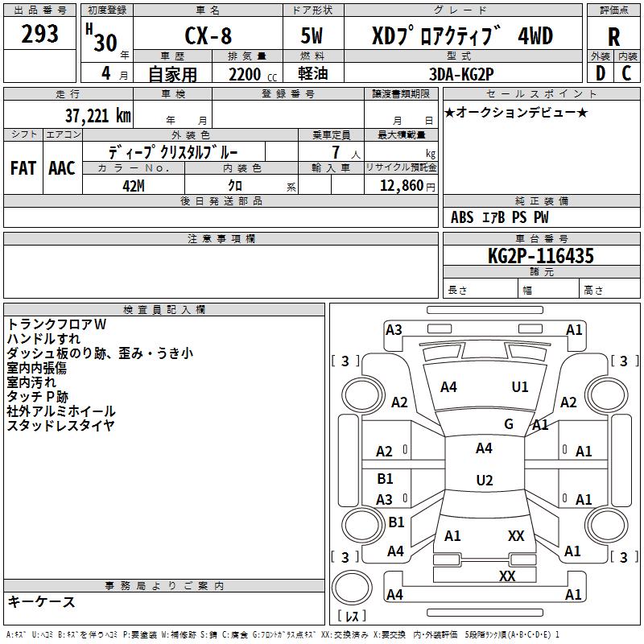Select exterior grade D
Screen dimensions: 644x644
coord(601,73)
